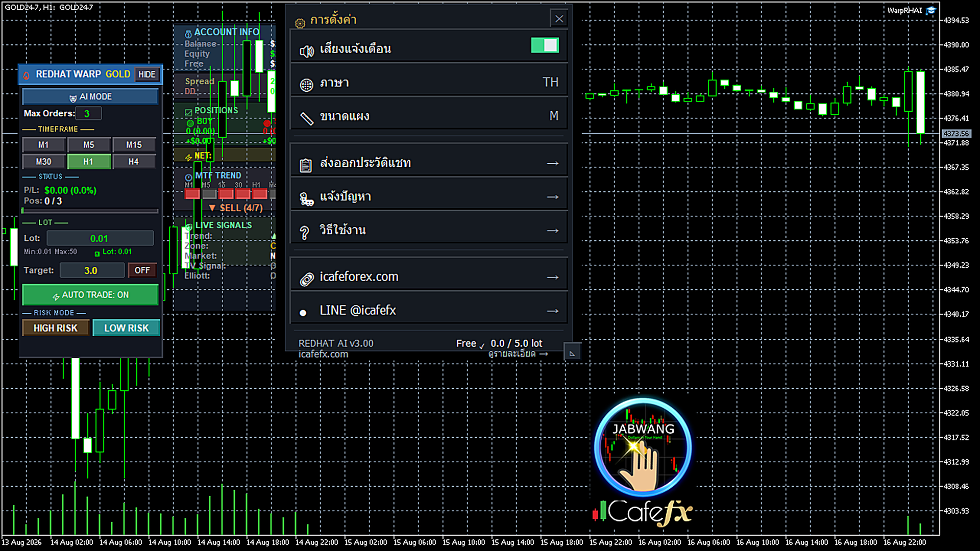
Task: Click icafefx.com text in dialog footer
Action: click(x=323, y=354)
